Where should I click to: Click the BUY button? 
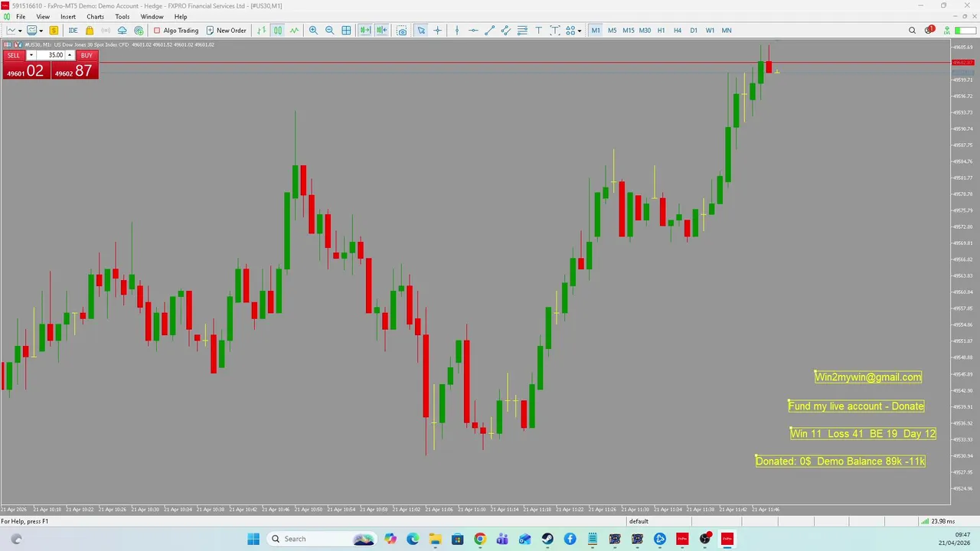click(87, 55)
